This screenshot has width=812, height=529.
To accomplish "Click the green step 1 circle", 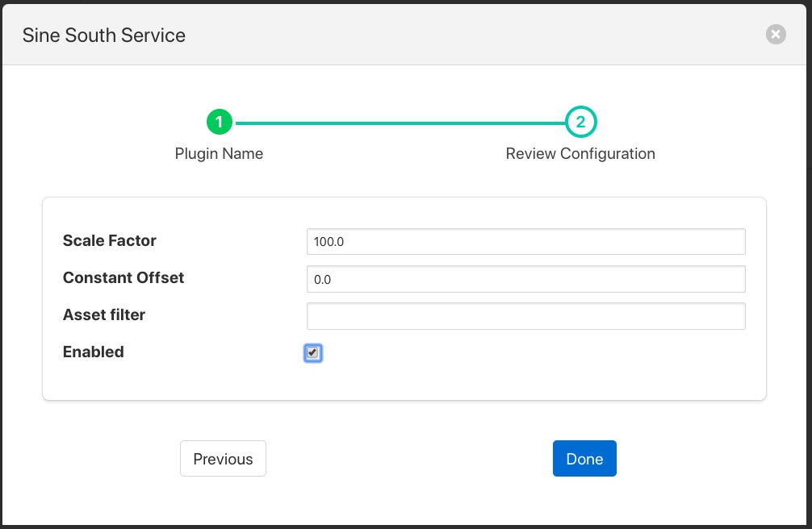I will click(220, 123).
